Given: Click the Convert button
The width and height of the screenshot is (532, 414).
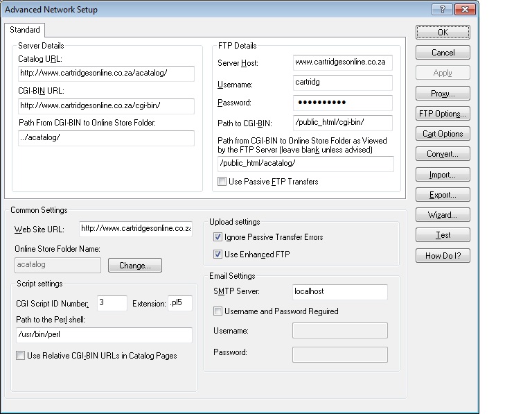Looking at the screenshot, I should pos(443,154).
